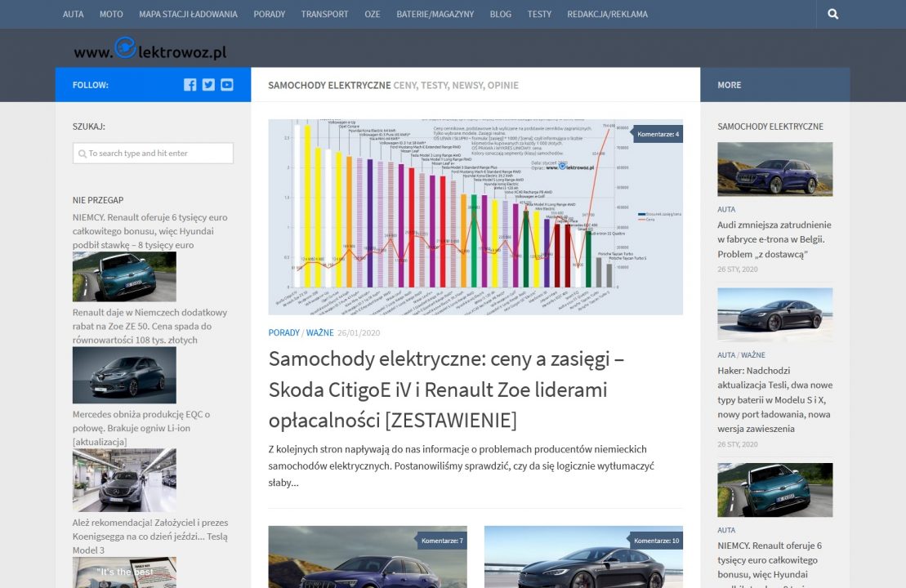906x588 pixels.
Task: Open the price-vs-range chart image
Action: [475, 217]
